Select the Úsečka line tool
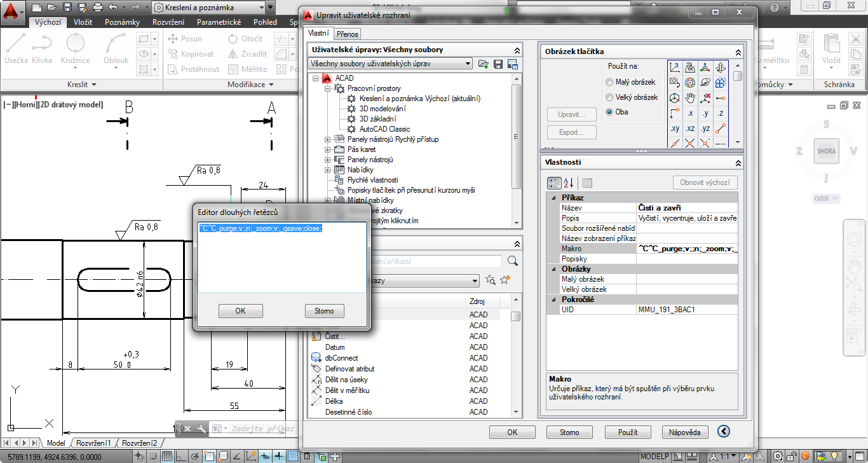868x463 pixels. (x=17, y=50)
